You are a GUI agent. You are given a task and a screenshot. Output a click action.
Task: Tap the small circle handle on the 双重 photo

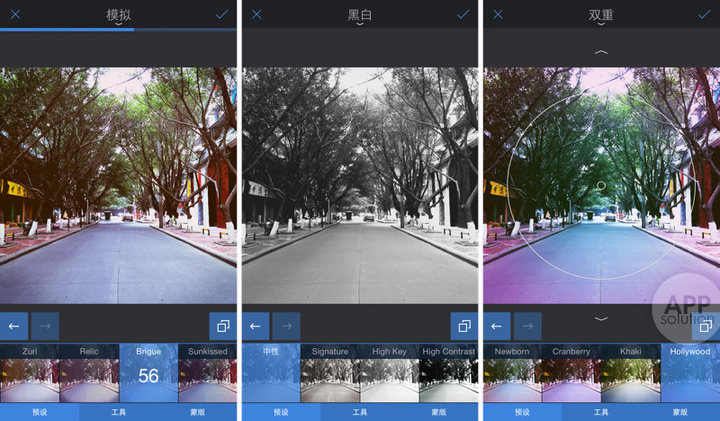point(601,185)
